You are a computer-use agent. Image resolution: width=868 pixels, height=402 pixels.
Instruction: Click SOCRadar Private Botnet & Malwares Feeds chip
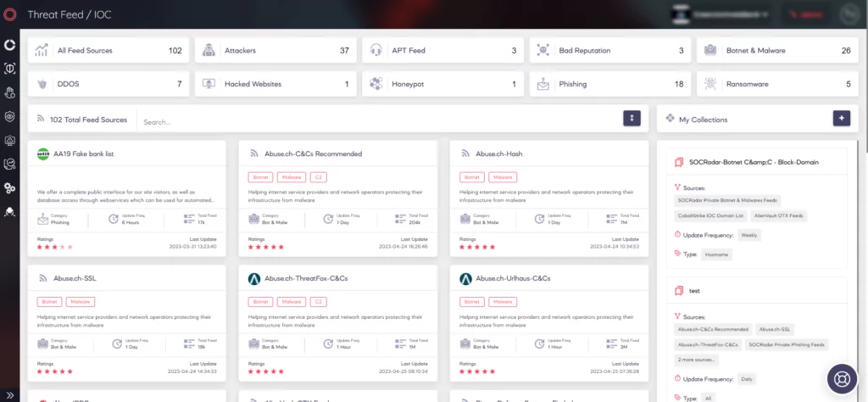[x=727, y=200]
